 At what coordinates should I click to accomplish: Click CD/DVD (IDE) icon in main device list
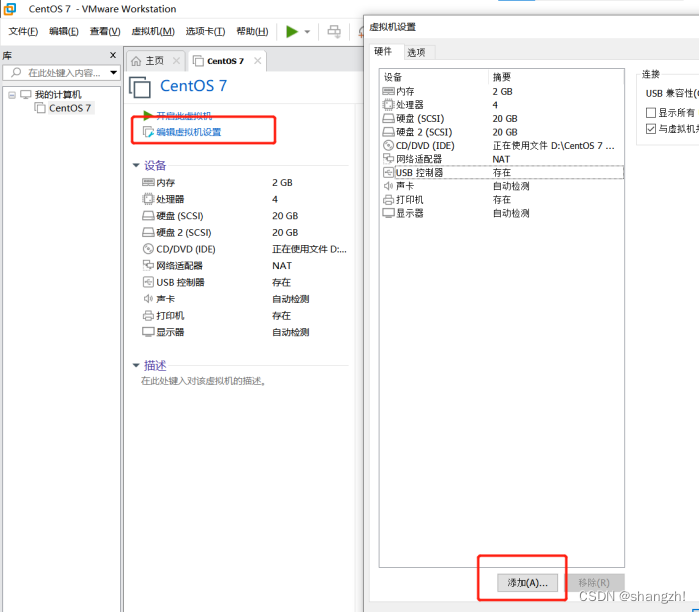(148, 249)
